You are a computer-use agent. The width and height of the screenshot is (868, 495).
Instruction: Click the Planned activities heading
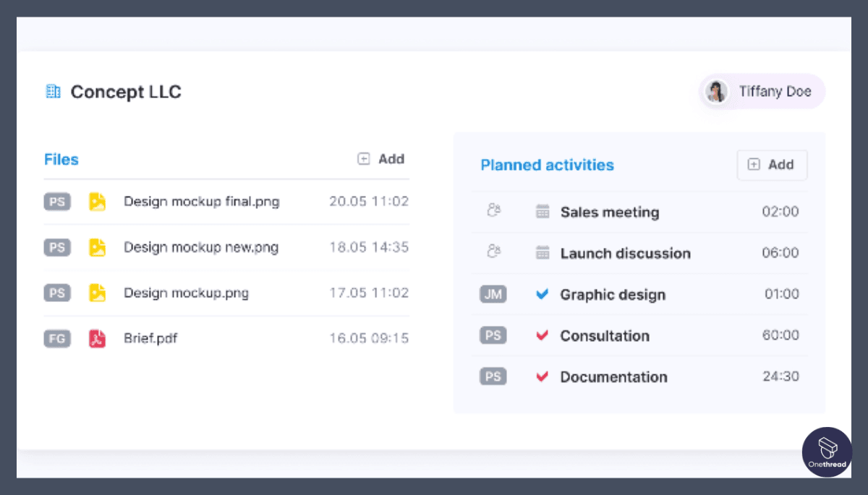547,165
